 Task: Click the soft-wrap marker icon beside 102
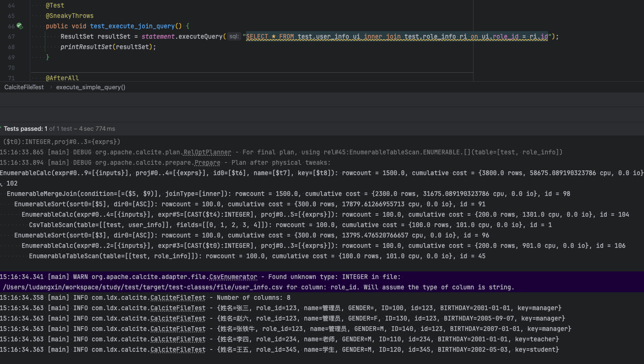point(1,184)
